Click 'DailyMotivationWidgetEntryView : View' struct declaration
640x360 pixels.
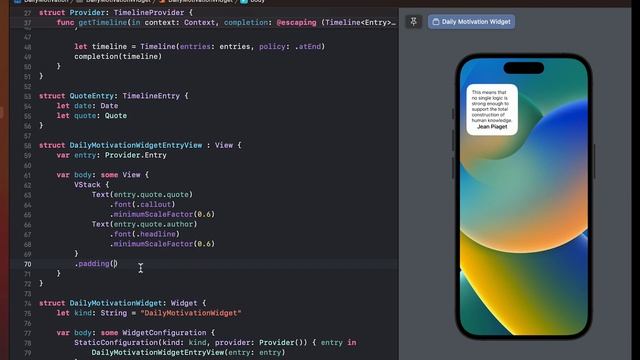click(140, 145)
